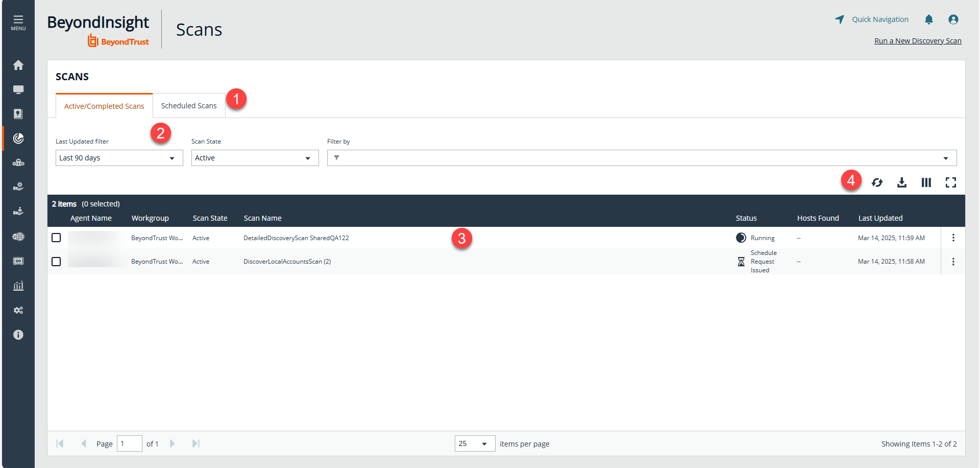Click the Schedule Request Issued status
Image resolution: width=980 pixels, height=468 pixels.
click(764, 262)
